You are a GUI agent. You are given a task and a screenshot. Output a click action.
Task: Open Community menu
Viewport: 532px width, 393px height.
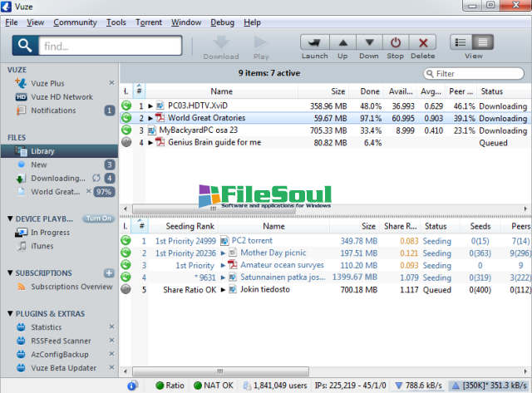[75, 22]
